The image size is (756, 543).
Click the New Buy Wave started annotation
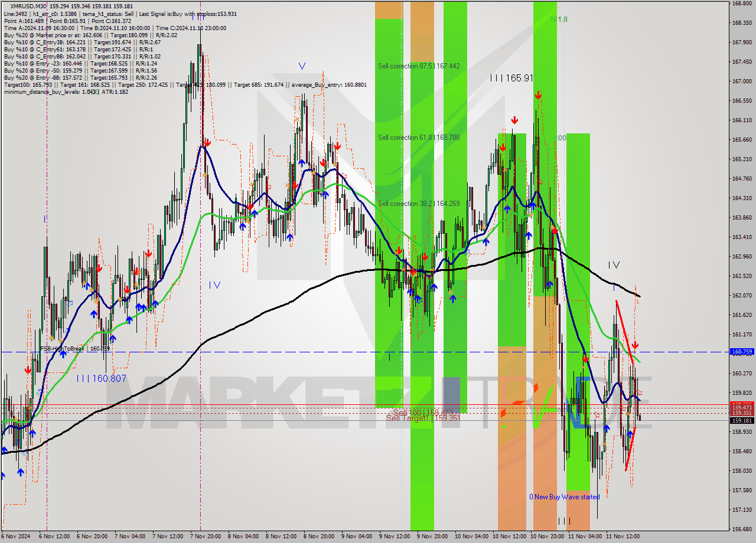point(564,497)
